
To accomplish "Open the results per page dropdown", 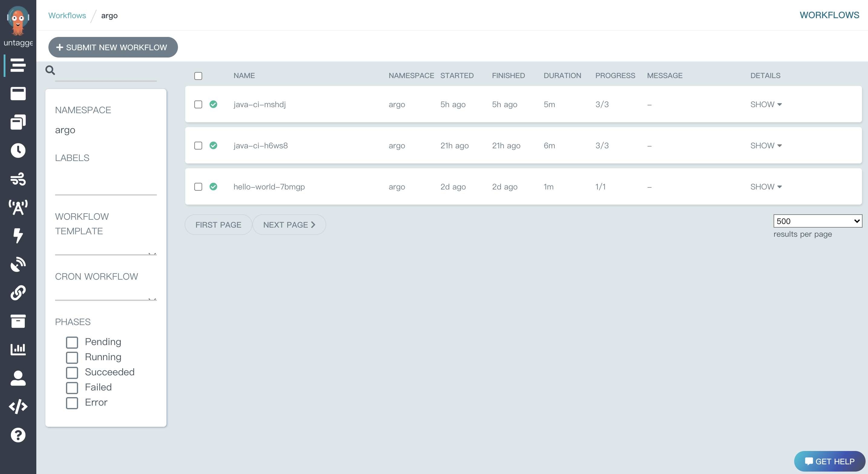I will [817, 221].
